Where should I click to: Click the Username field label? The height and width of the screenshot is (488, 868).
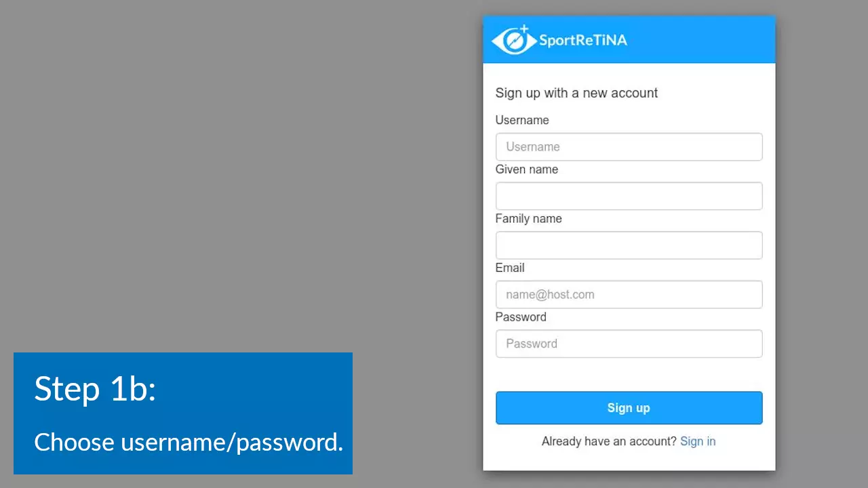tap(522, 120)
